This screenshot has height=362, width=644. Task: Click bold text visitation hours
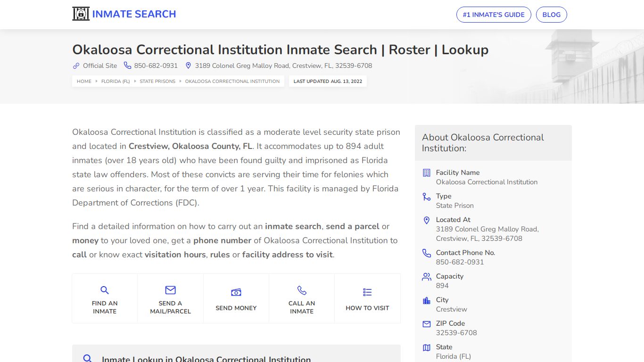[175, 255]
